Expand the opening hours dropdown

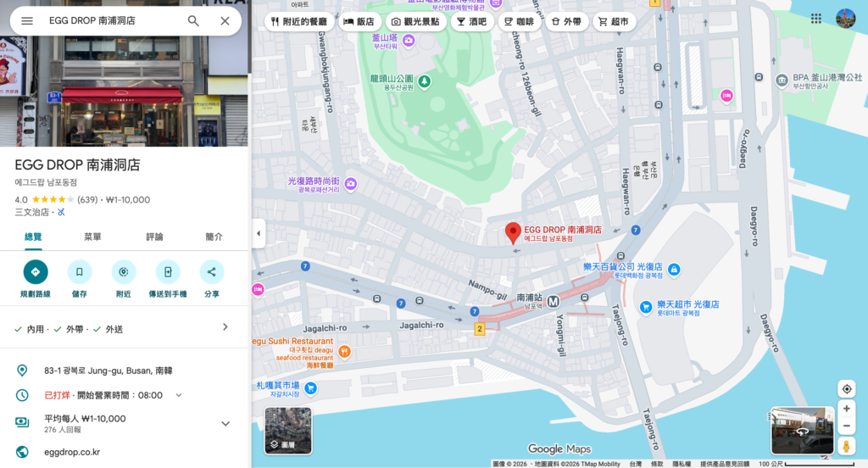(178, 395)
